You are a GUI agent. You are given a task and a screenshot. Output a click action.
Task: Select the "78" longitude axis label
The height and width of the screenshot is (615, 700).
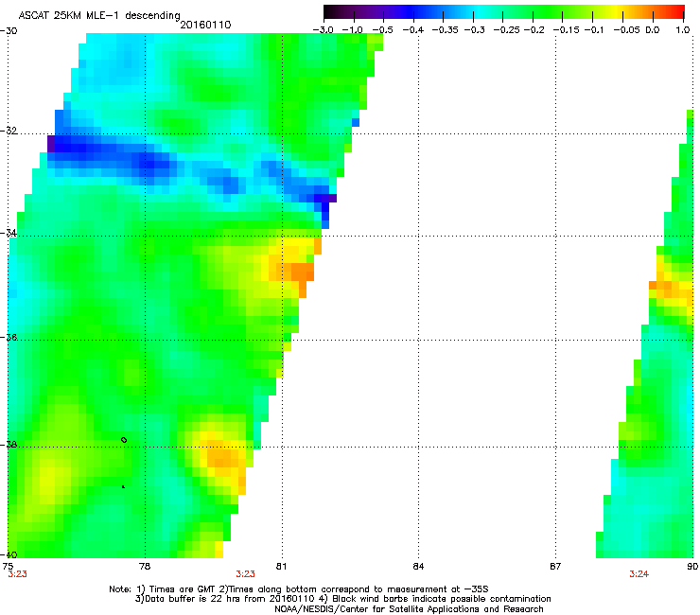coord(145,567)
